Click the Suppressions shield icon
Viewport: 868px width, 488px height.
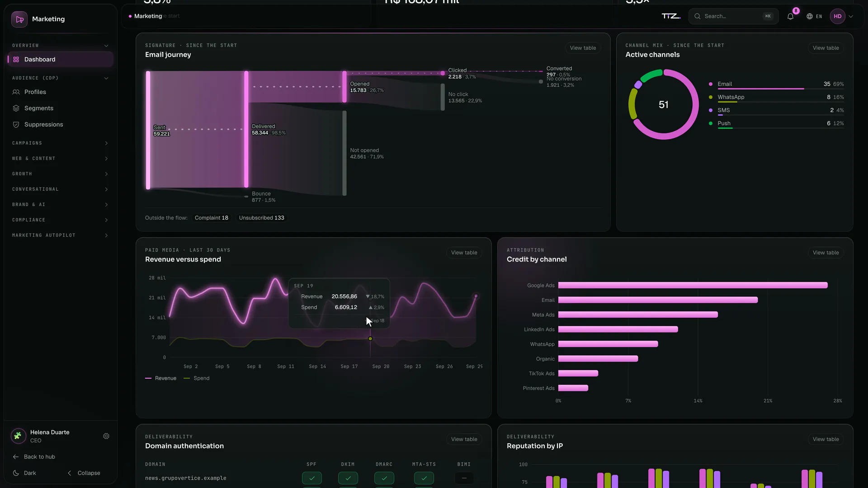pyautogui.click(x=16, y=124)
